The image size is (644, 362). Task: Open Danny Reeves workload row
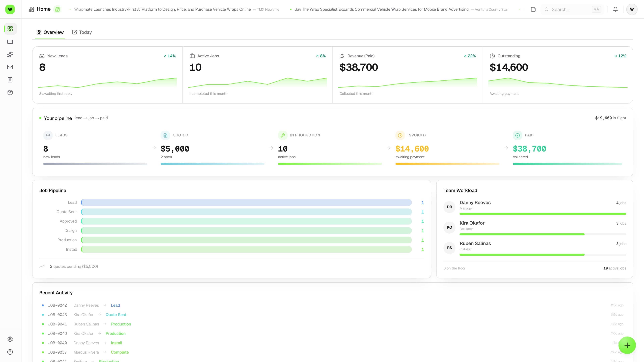(x=534, y=207)
